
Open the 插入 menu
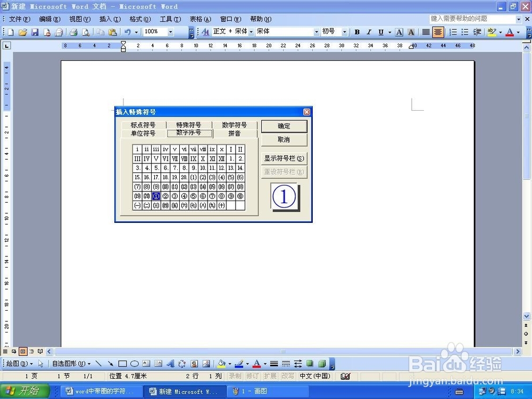click(x=110, y=19)
